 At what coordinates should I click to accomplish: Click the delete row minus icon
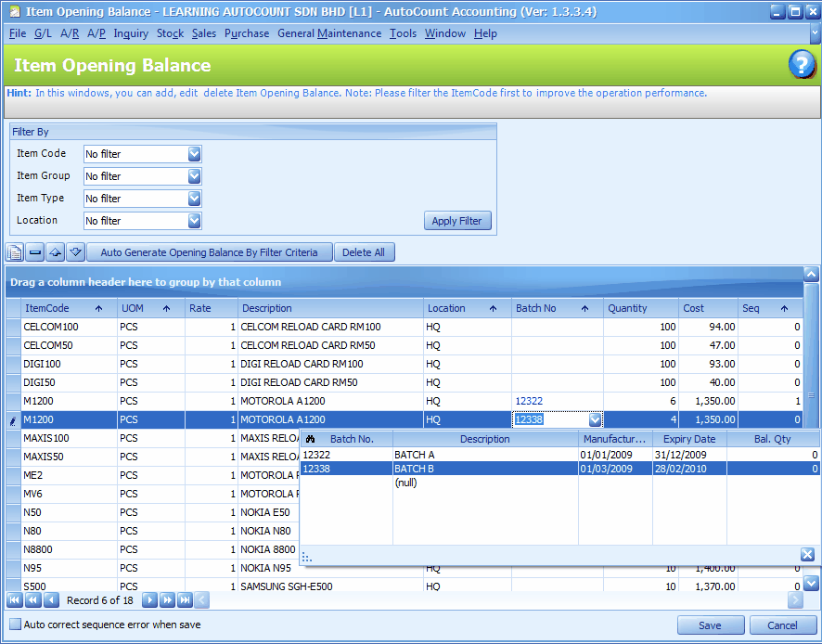(x=35, y=252)
